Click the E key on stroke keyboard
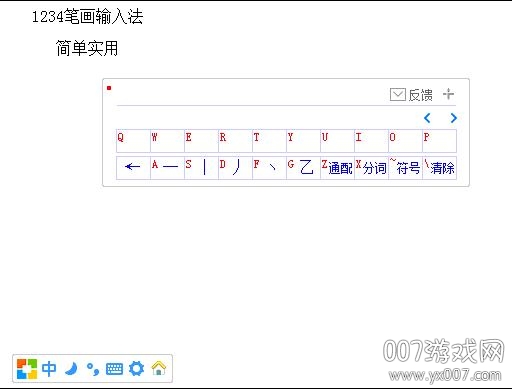Screen dimensions: 512x389 (201, 141)
